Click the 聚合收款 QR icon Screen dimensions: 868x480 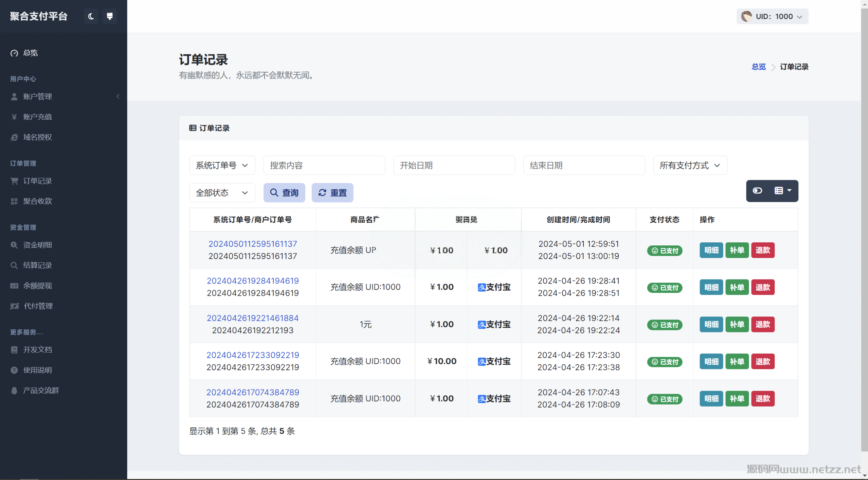(14, 201)
